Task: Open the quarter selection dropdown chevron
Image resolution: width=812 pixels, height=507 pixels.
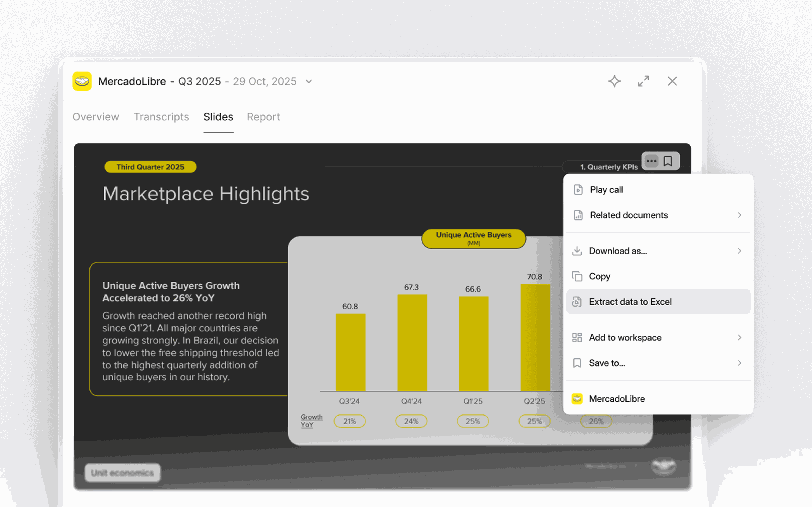Action: point(309,82)
